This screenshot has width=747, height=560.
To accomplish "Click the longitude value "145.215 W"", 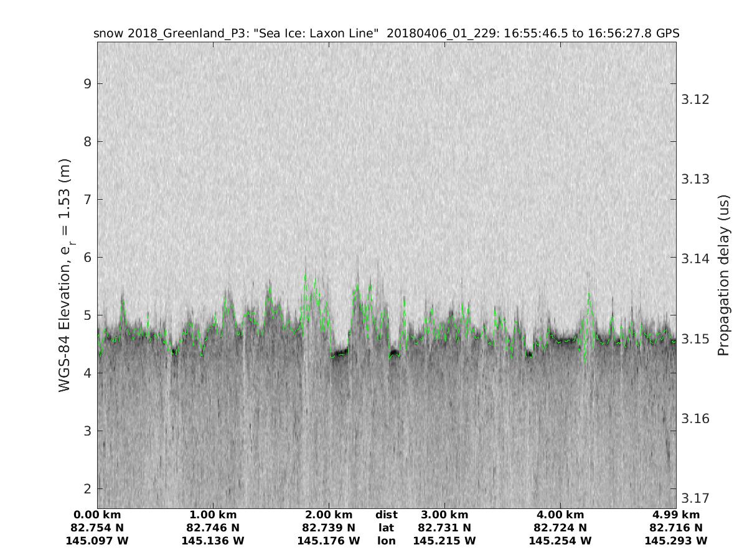I will (x=444, y=541).
